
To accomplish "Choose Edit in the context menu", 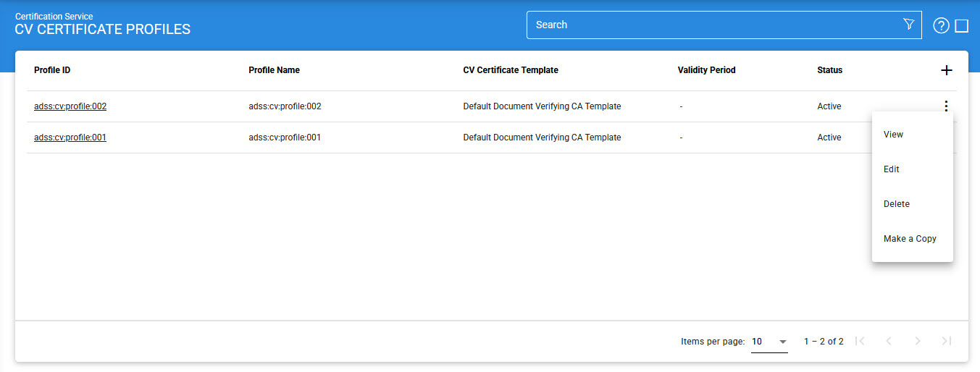I will tap(891, 169).
